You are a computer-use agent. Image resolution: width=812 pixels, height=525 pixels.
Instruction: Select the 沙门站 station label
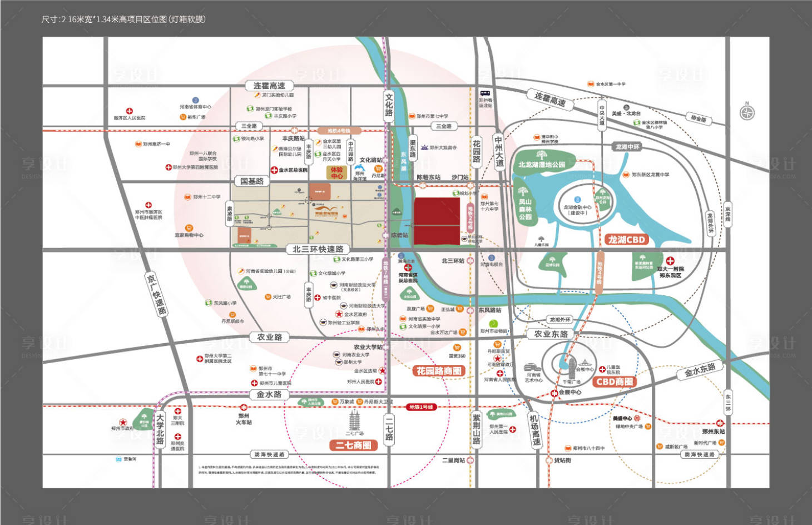[460, 177]
